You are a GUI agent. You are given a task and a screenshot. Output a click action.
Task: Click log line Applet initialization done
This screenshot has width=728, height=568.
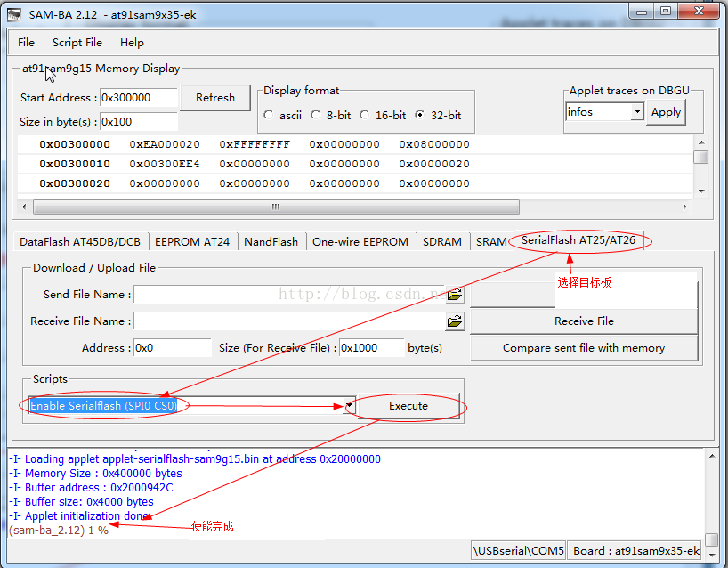[79, 516]
